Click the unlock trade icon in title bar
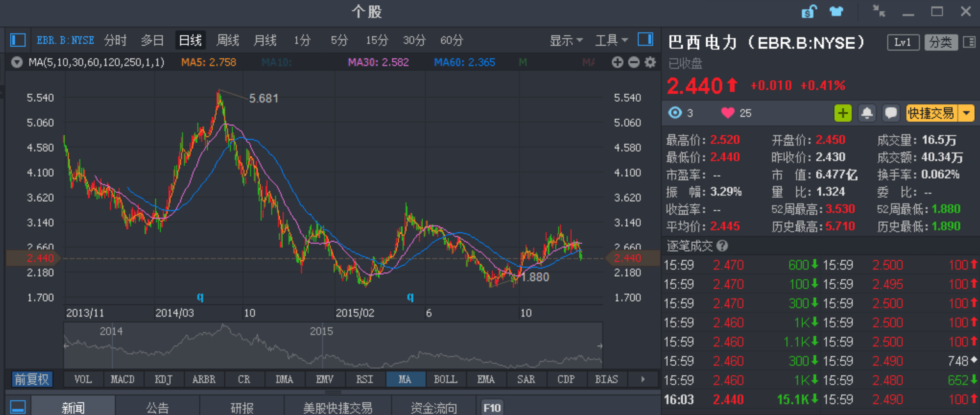The width and height of the screenshot is (980, 415). (808, 11)
